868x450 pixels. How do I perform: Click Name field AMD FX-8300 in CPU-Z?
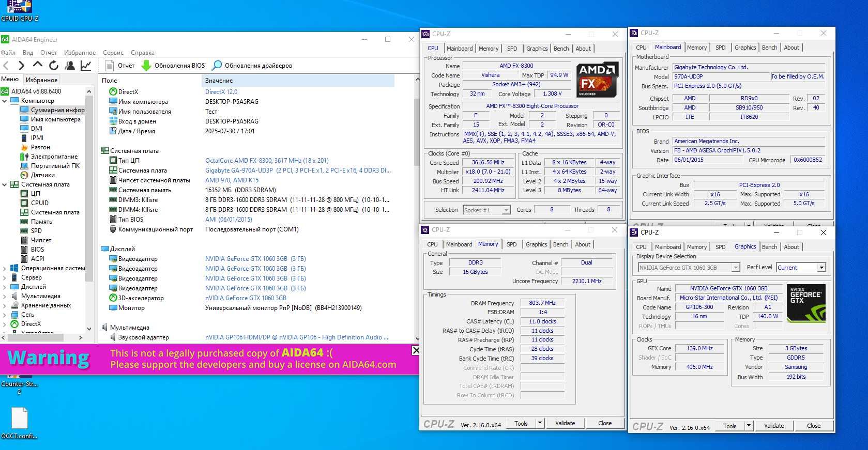(516, 66)
